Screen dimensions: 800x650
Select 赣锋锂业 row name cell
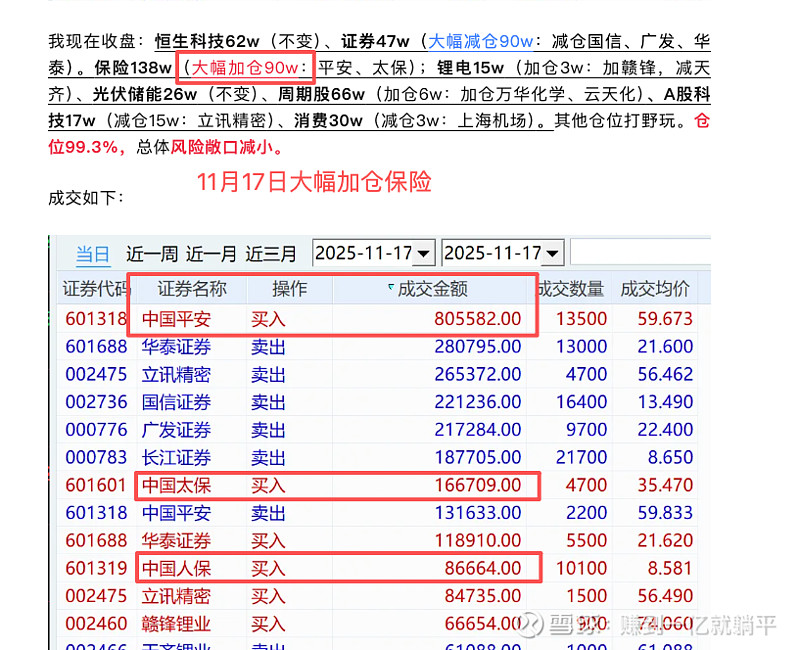point(176,623)
